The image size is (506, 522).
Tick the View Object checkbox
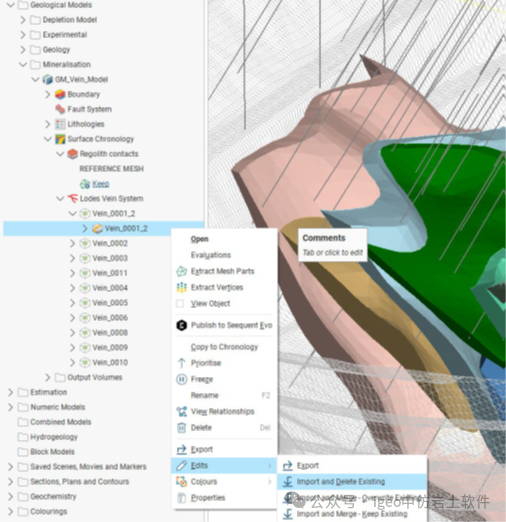click(180, 304)
